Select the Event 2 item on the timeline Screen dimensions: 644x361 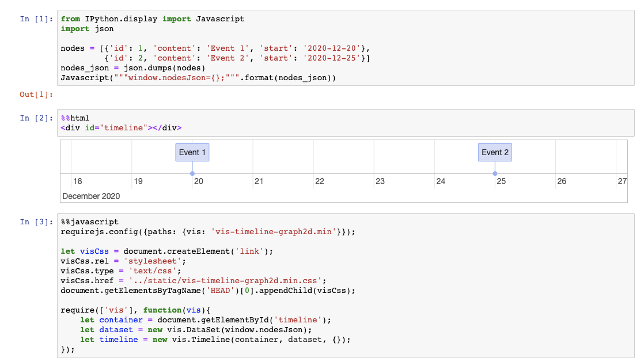pyautogui.click(x=494, y=152)
